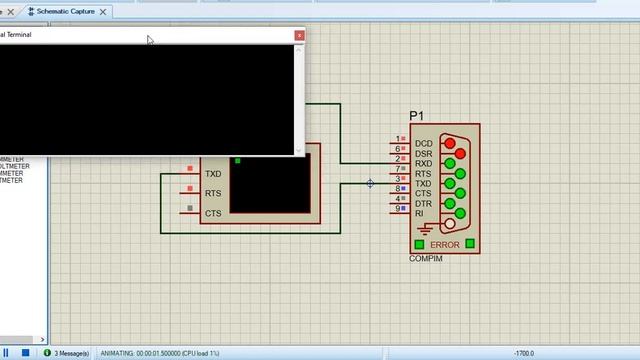Click the red TXD pin state marker on terminal

point(190,169)
